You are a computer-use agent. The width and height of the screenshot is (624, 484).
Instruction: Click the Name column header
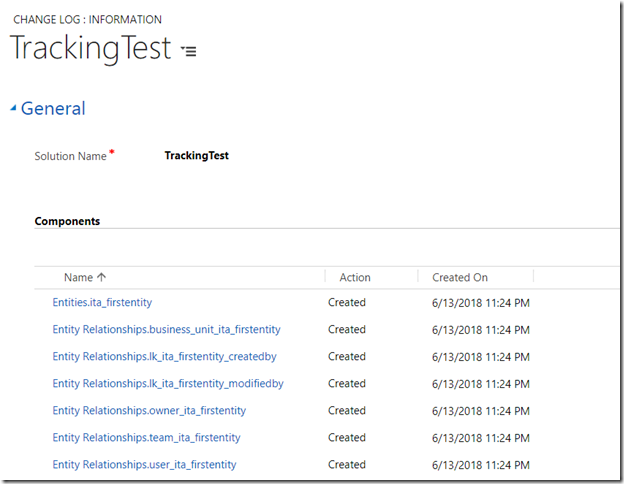click(78, 277)
